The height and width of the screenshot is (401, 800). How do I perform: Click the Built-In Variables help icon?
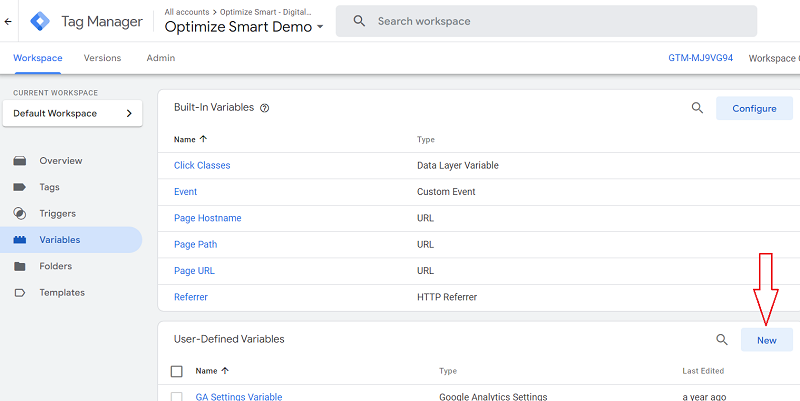click(264, 108)
